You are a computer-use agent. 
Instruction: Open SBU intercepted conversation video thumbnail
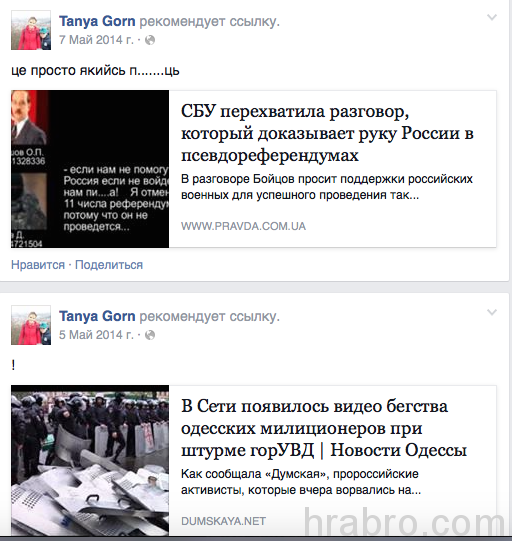90,169
